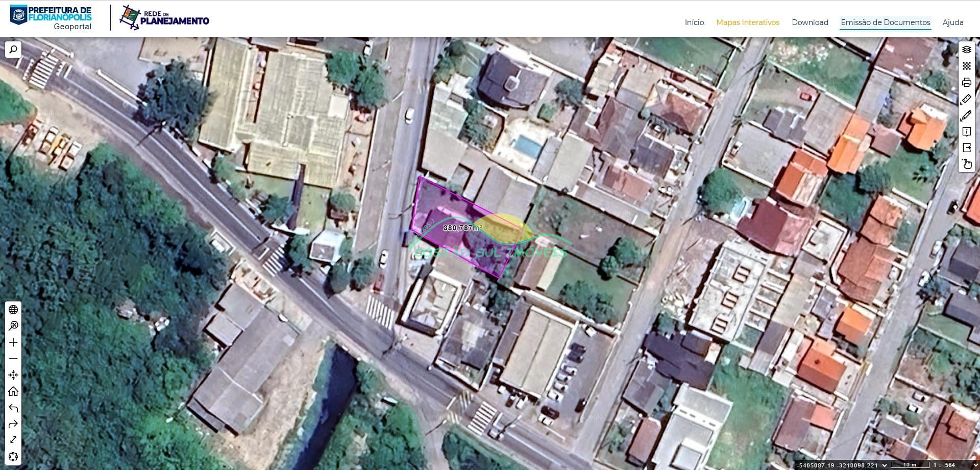Open the Ajuda help link
The image size is (980, 470).
[x=952, y=22]
